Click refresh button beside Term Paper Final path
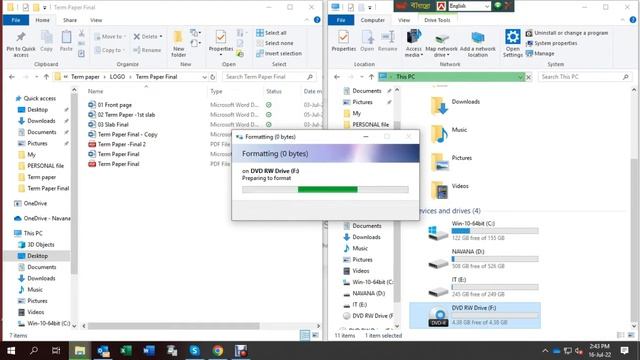 (x=213, y=77)
